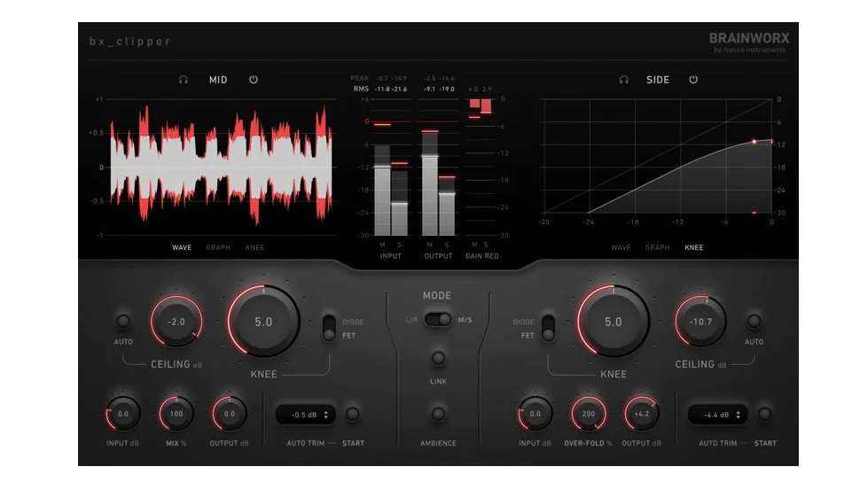Click the SIDE INPUT dB knob

(535, 414)
